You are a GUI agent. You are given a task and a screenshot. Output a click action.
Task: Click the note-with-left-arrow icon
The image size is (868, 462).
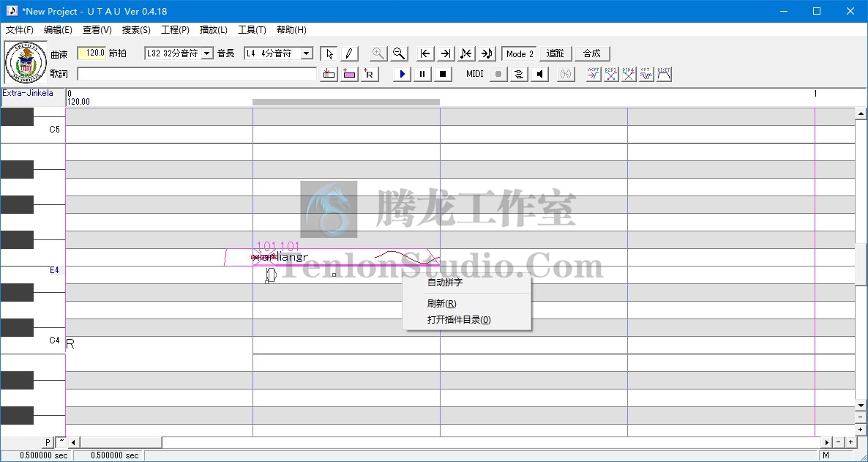466,53
